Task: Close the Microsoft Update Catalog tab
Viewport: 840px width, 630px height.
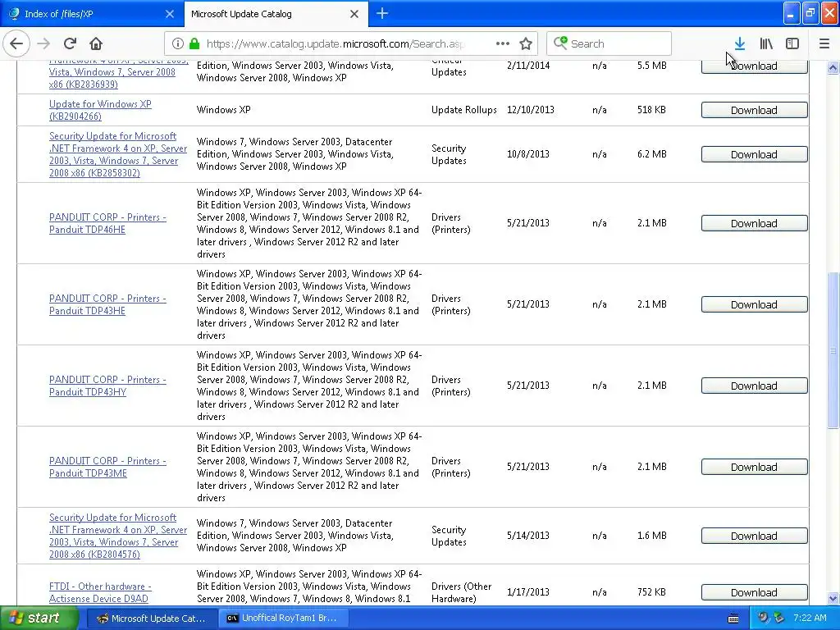Action: (354, 14)
